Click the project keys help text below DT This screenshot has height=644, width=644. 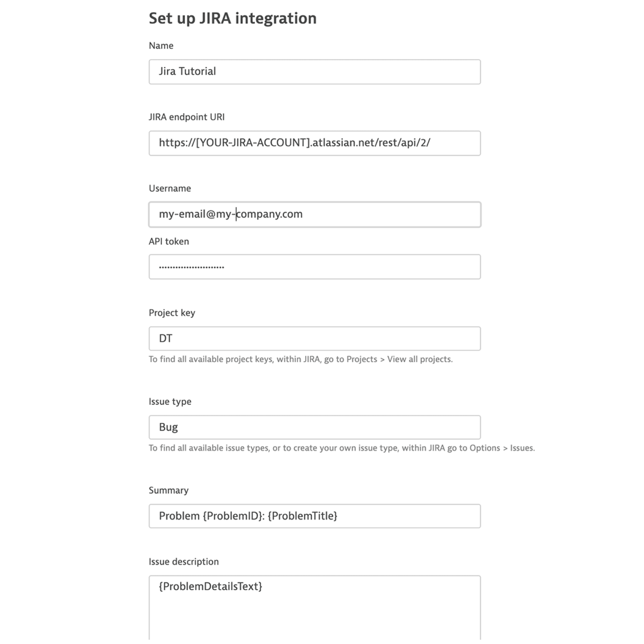pos(301,359)
